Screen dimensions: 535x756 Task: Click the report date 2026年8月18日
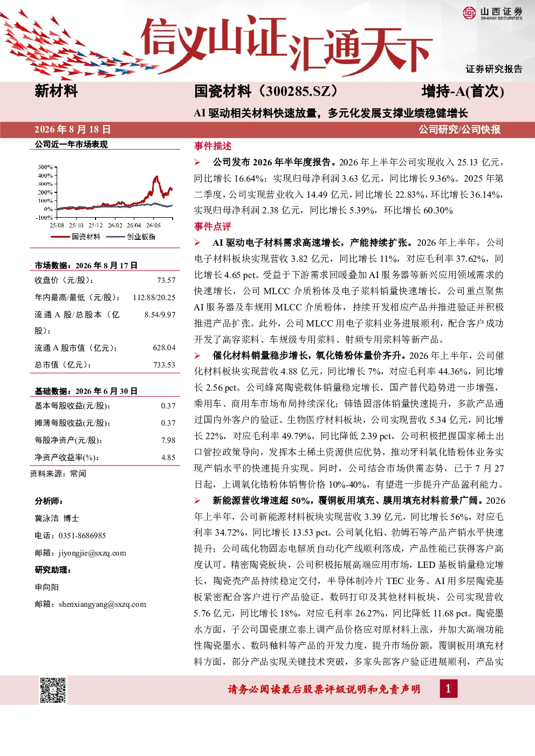coord(73,129)
